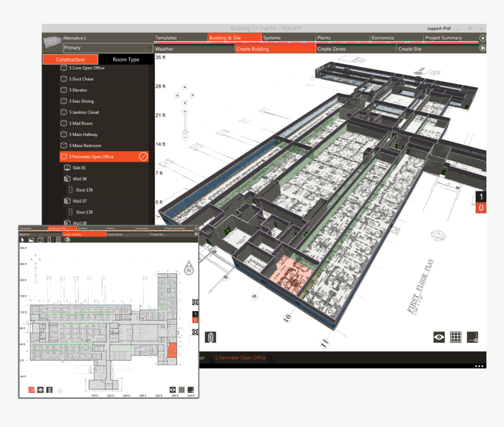Select level 1 in the inset window
Viewport: 504px width, 427px height.
point(195,314)
